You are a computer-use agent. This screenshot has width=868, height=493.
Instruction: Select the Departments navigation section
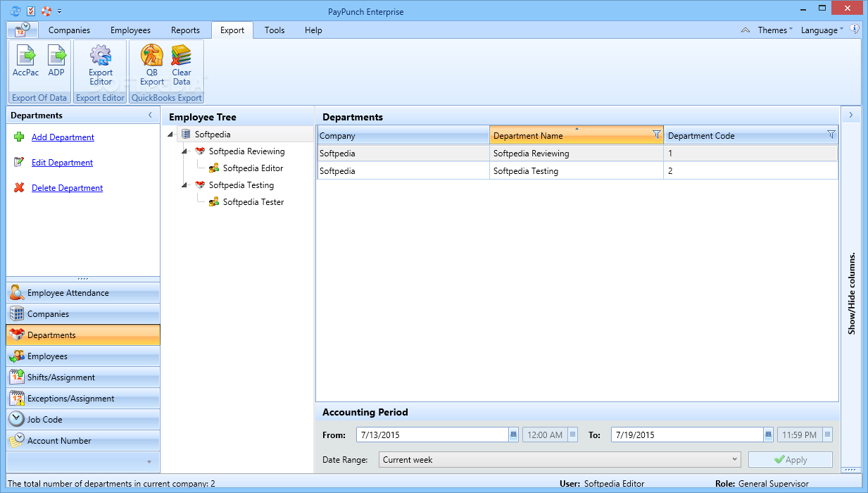[83, 335]
